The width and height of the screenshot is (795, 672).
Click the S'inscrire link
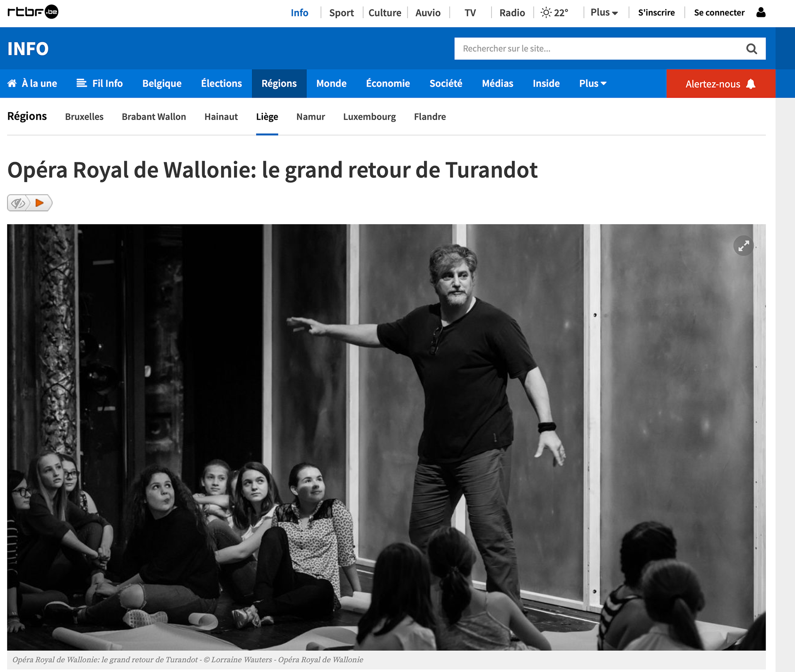[656, 12]
